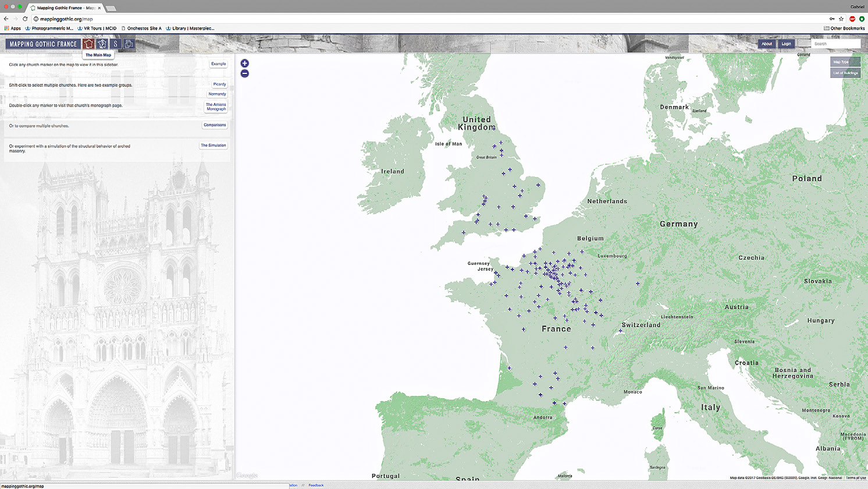Open the Main Map France icon
Screen dimensions: 868x489
click(x=88, y=44)
